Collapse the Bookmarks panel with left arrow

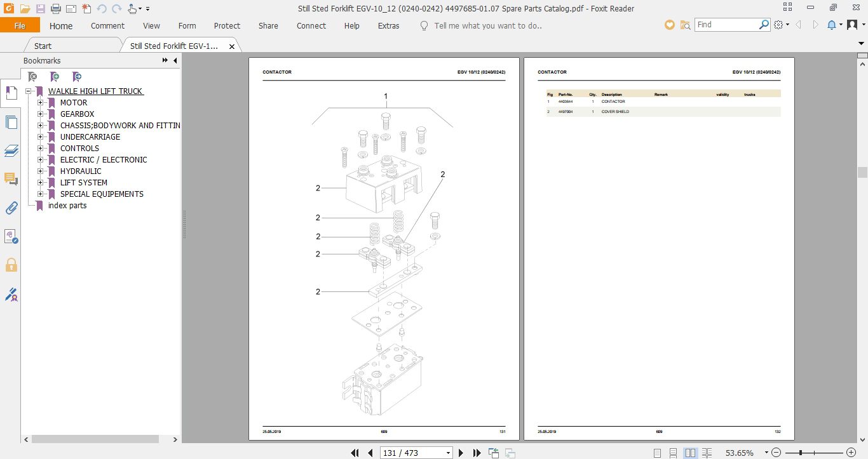175,60
